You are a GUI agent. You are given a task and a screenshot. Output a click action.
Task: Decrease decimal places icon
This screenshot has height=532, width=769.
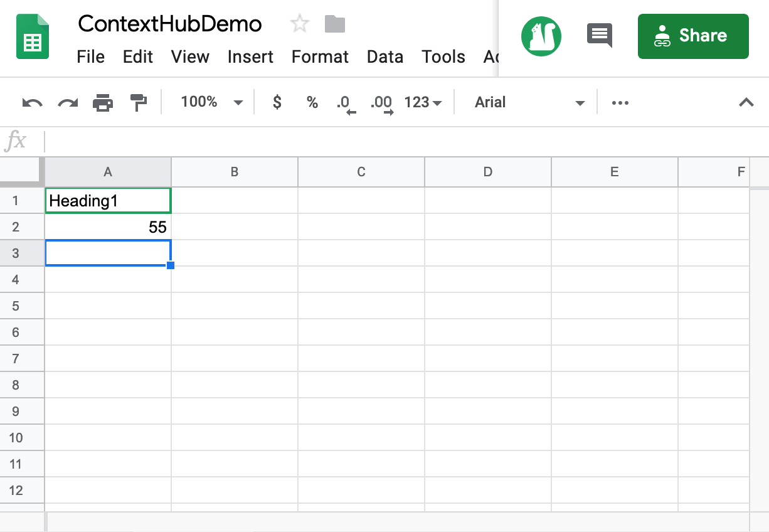point(346,103)
